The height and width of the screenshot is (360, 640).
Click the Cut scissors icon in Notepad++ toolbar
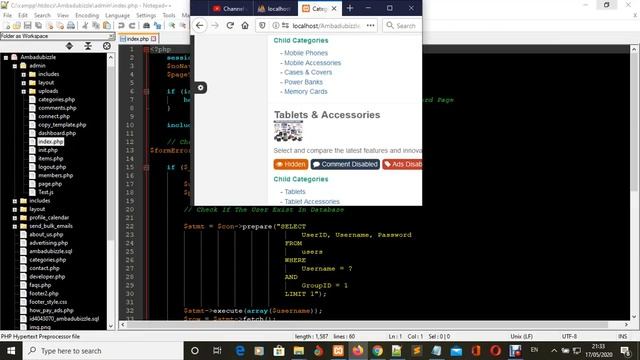tap(85, 25)
